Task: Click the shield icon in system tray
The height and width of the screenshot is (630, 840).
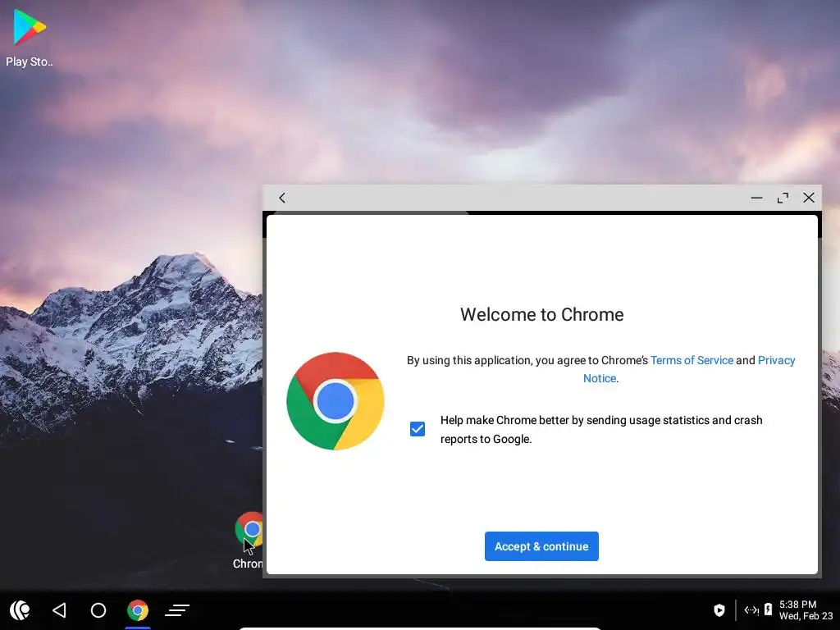Action: [x=719, y=610]
